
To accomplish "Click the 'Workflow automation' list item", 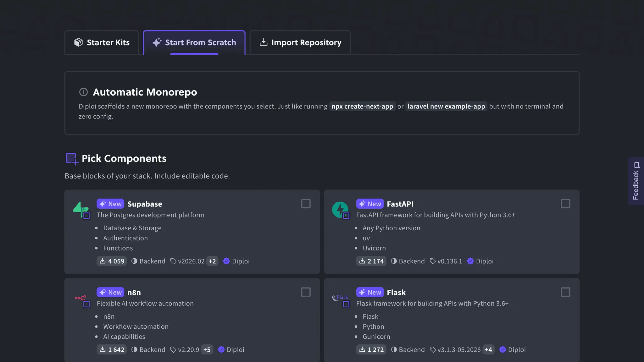I will pos(136,326).
